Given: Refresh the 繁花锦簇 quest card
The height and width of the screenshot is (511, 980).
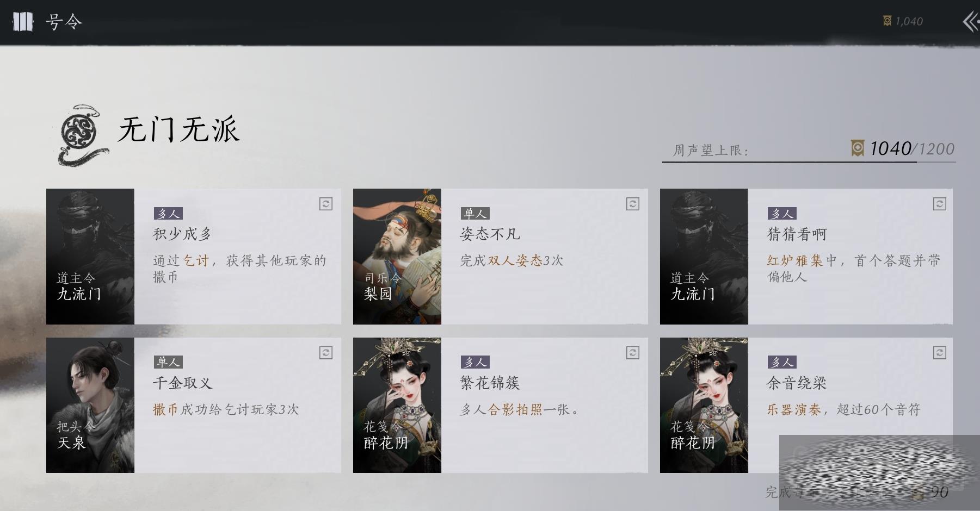Looking at the screenshot, I should click(632, 353).
